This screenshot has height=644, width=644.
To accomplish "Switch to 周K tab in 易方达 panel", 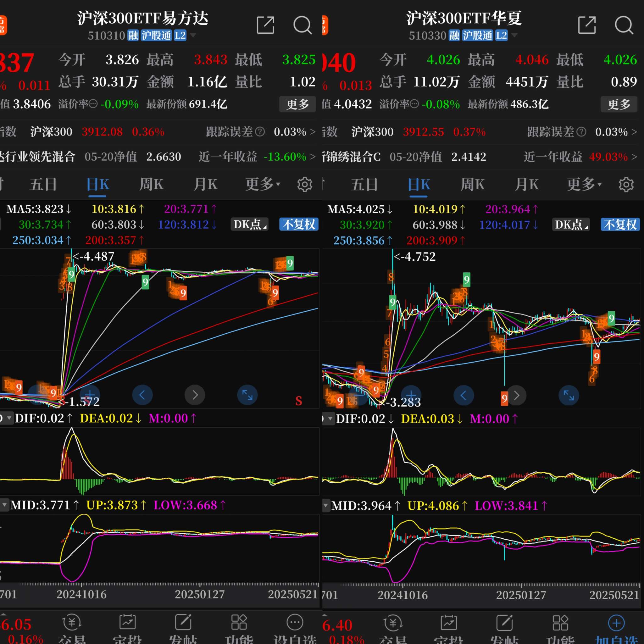I will [151, 184].
